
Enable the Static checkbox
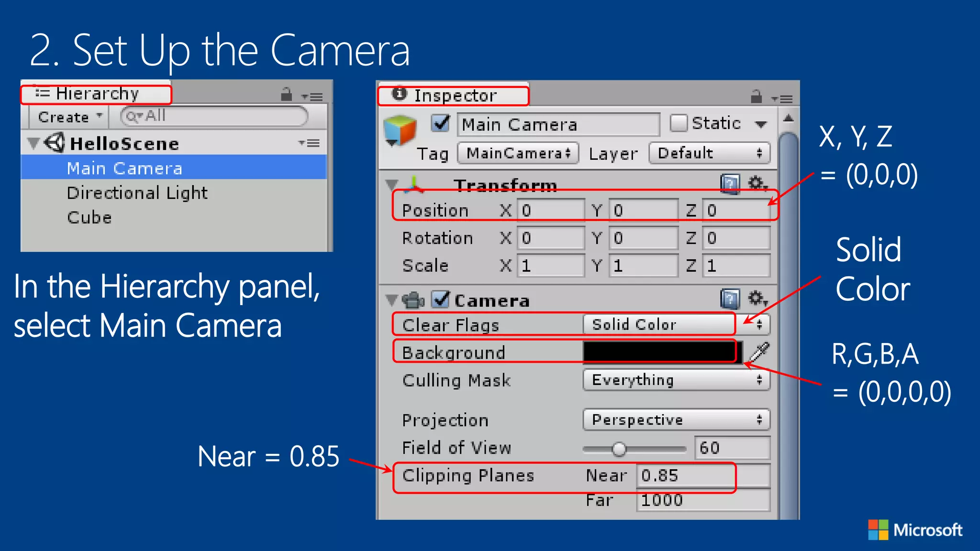pyautogui.click(x=679, y=123)
